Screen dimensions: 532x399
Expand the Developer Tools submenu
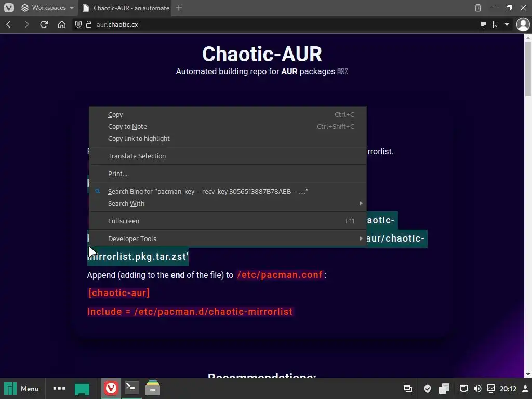click(228, 238)
